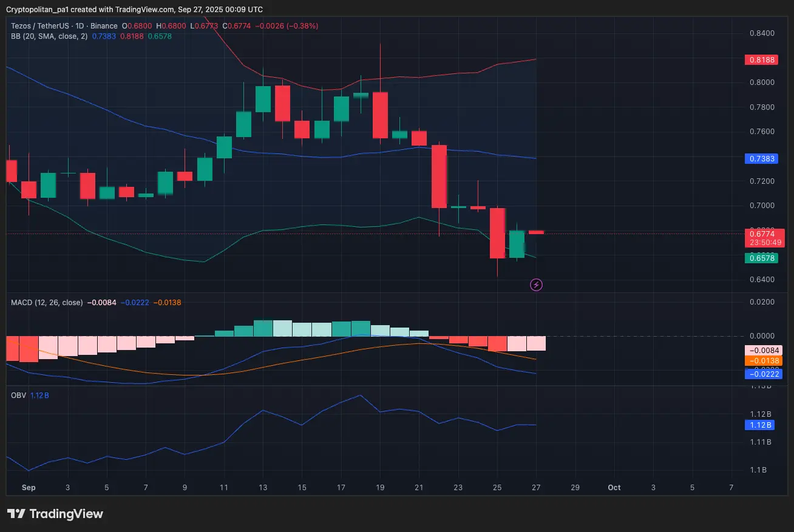Click the Sep label on the time axis

click(29, 488)
